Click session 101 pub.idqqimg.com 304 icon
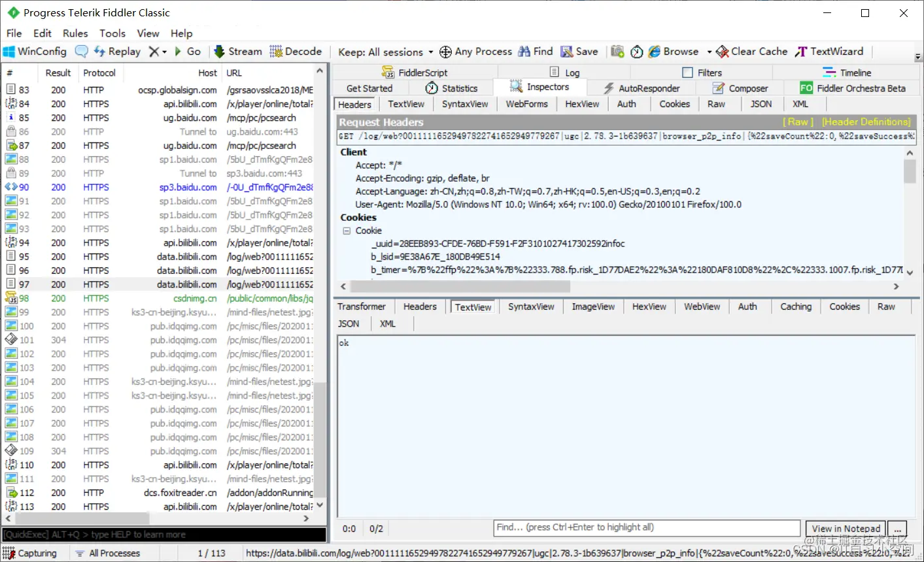 pyautogui.click(x=11, y=340)
